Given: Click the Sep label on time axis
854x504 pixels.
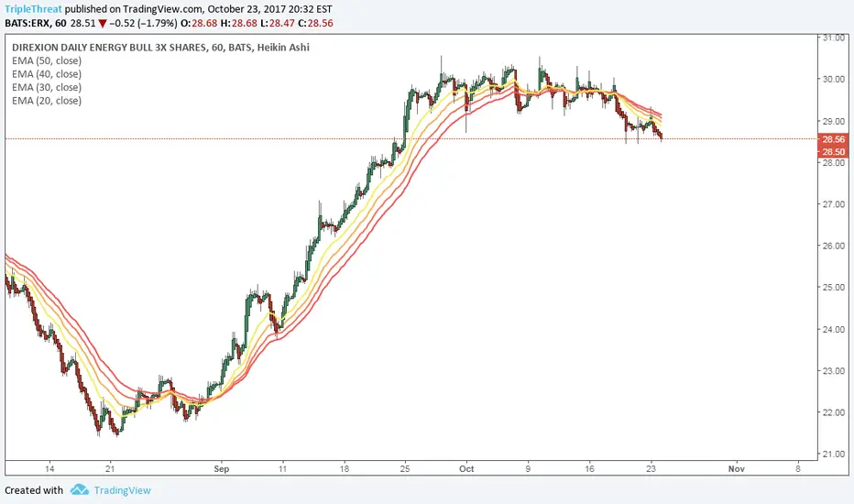Looking at the screenshot, I should pos(222,468).
